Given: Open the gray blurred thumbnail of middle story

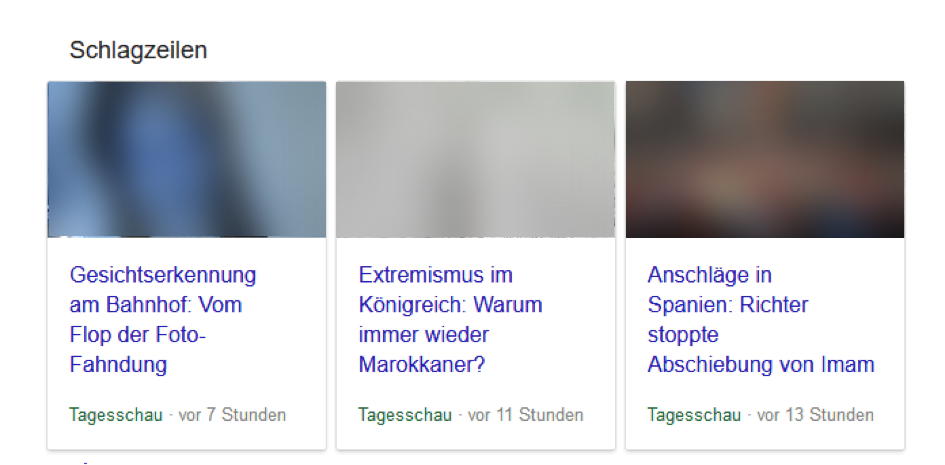Looking at the screenshot, I should click(x=476, y=159).
